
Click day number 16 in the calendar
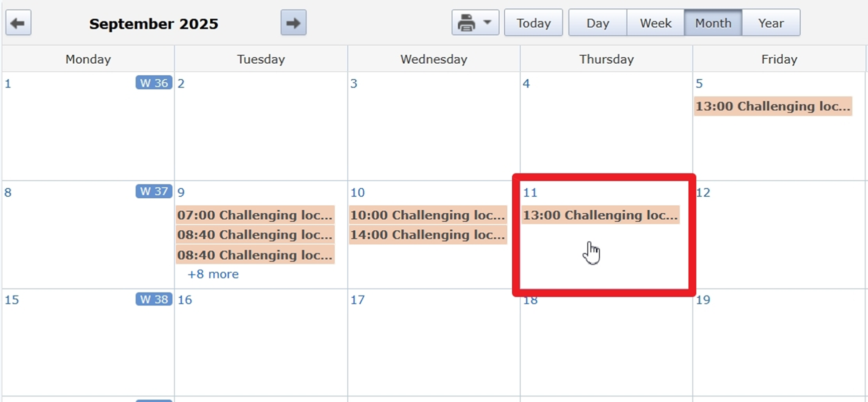coord(185,300)
